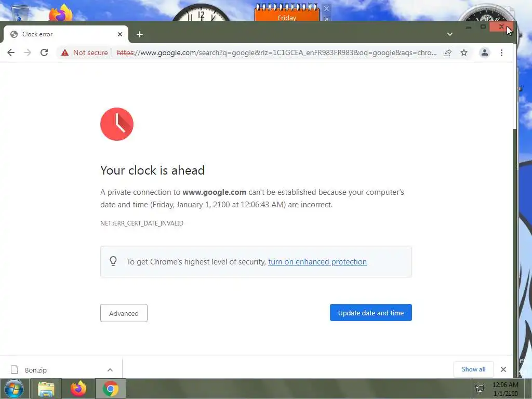Click the taskbar clock showing 12:06 AM
Screen dimensions: 532x399
(505, 389)
